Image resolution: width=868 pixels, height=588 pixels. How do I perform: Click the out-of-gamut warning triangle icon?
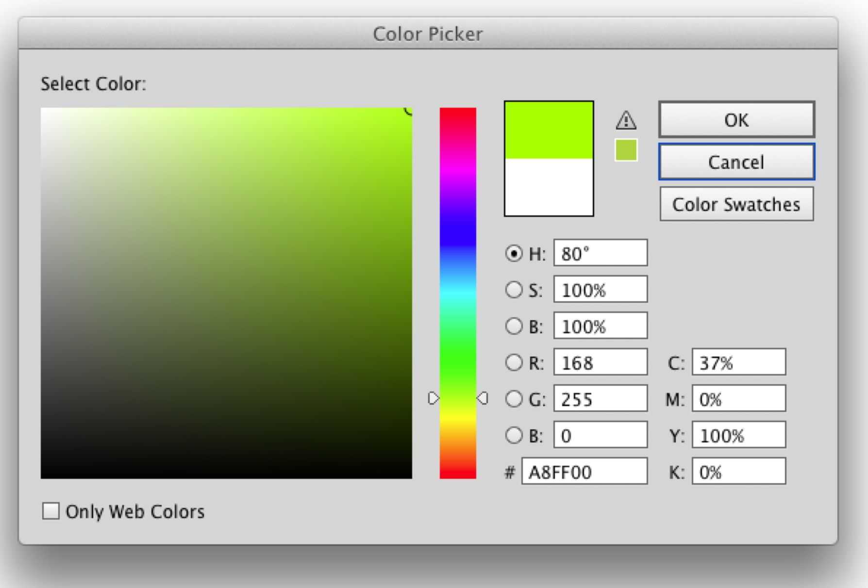click(626, 120)
